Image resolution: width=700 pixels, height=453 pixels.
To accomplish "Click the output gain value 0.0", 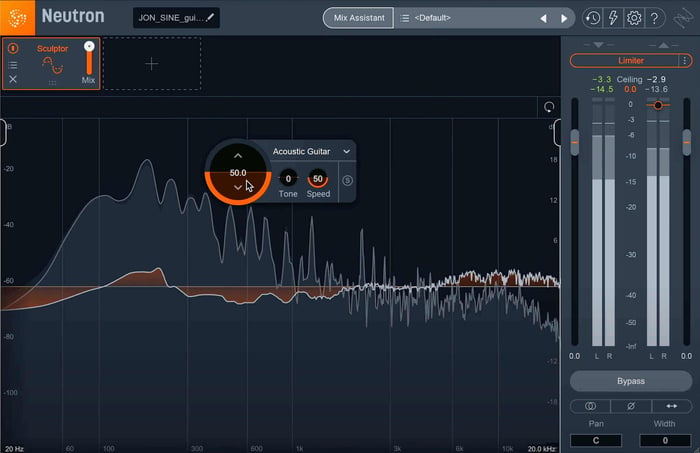I will pyautogui.click(x=686, y=356).
